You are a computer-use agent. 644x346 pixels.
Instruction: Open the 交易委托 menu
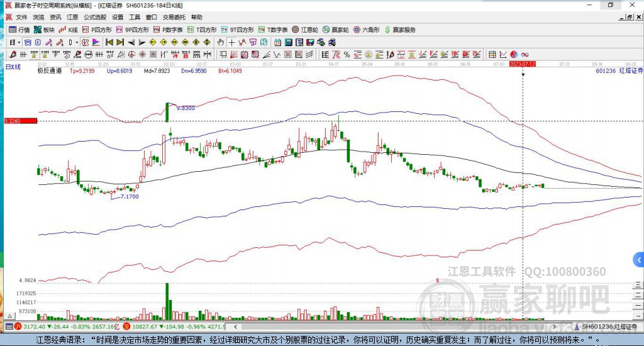click(174, 17)
